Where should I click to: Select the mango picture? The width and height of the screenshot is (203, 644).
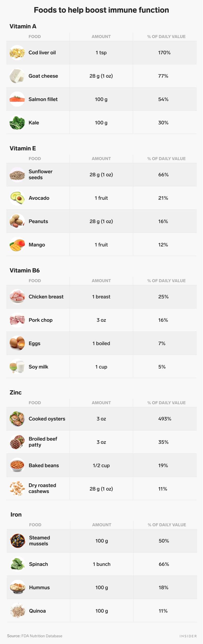pos(17,245)
